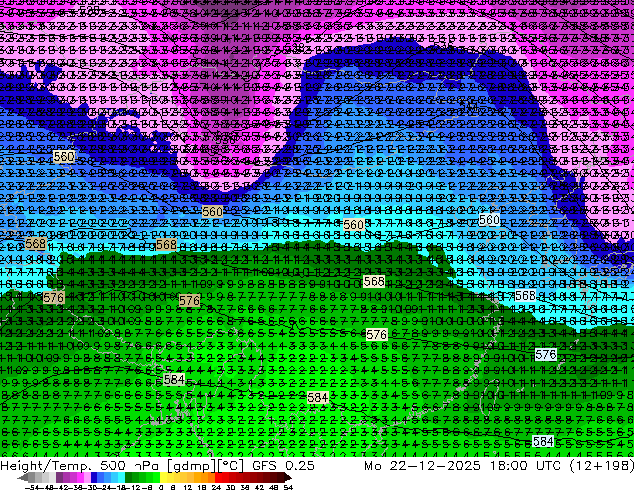Click the '(12+198)' forecast run text
Image resolution: width=634 pixels, height=490 pixels.
602,466
